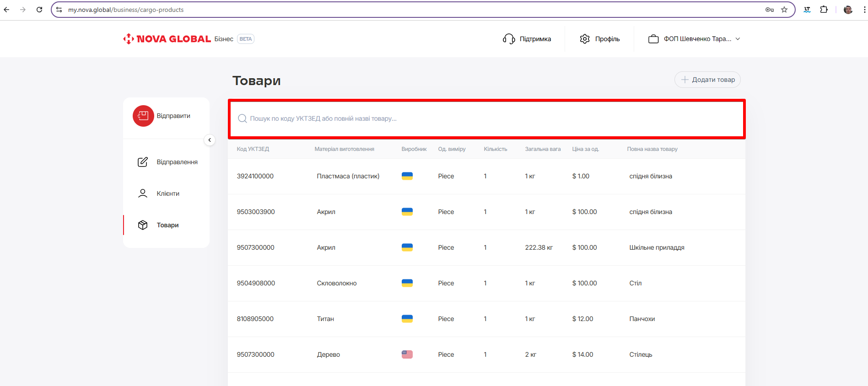
Task: Click the US flag in the Дерево row
Action: [x=407, y=354]
